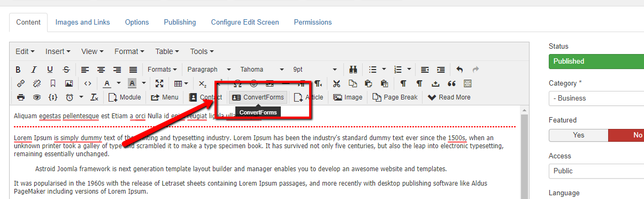This screenshot has width=644, height=199.
Task: Copy selection icon
Action: (352, 83)
